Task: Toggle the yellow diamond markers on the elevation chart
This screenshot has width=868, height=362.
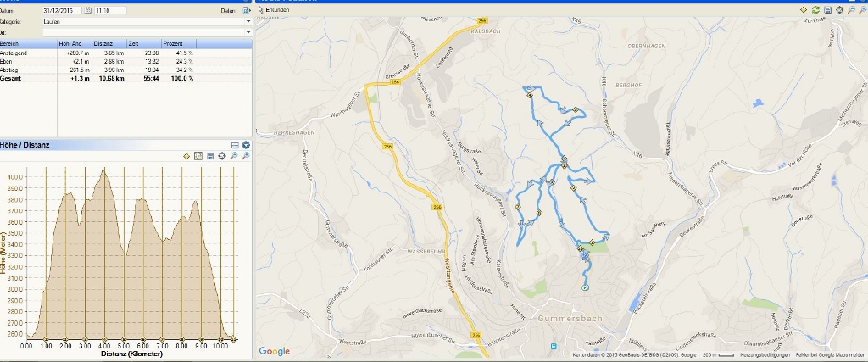Action: (186, 156)
